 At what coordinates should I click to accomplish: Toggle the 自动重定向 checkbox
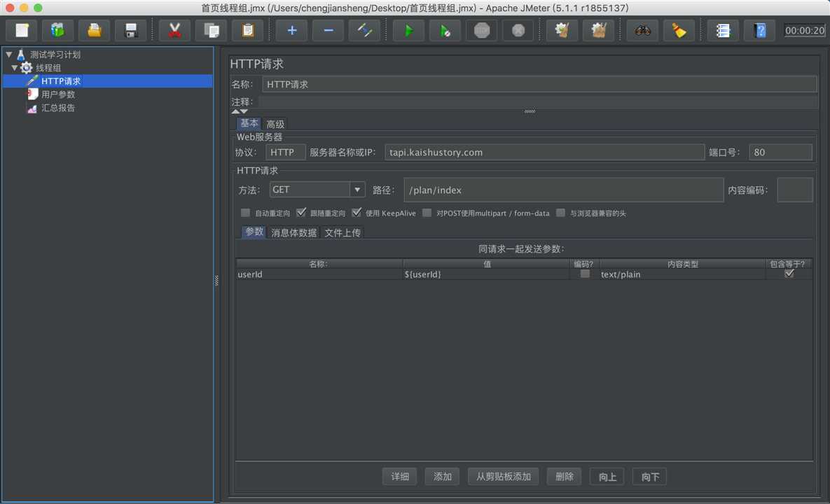[x=245, y=213]
